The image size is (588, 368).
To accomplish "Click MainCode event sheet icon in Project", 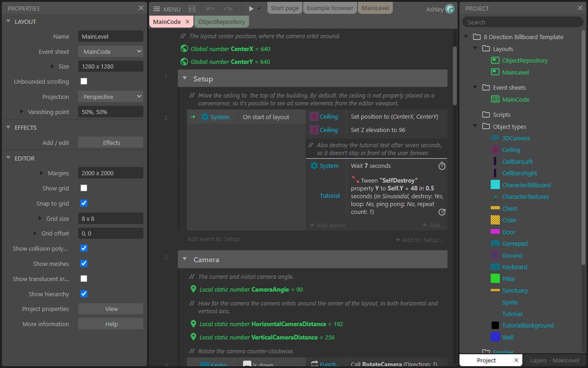I will (x=495, y=99).
